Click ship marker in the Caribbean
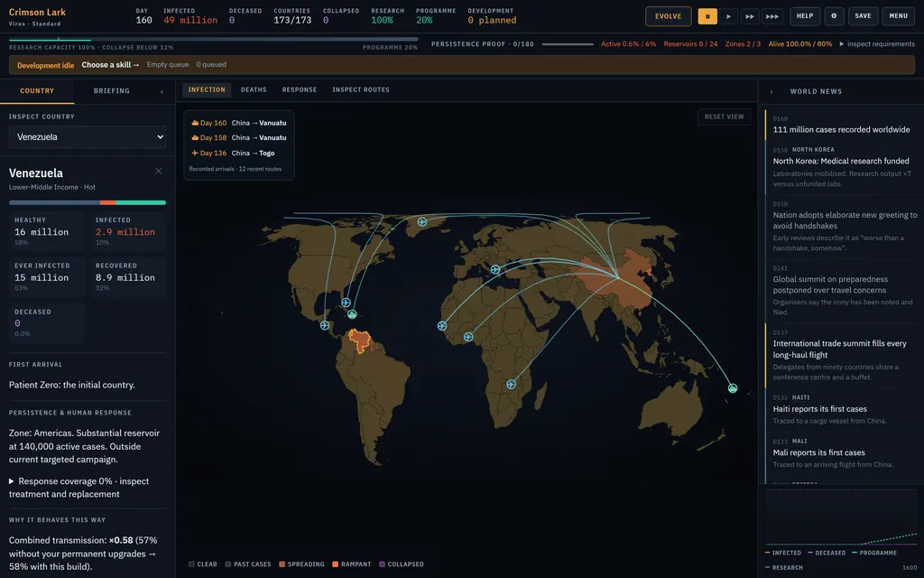The height and width of the screenshot is (578, 924). tap(352, 314)
